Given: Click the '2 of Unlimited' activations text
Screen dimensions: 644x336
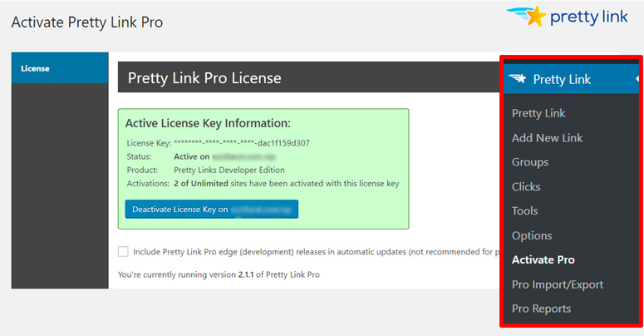Looking at the screenshot, I should click(x=201, y=184).
